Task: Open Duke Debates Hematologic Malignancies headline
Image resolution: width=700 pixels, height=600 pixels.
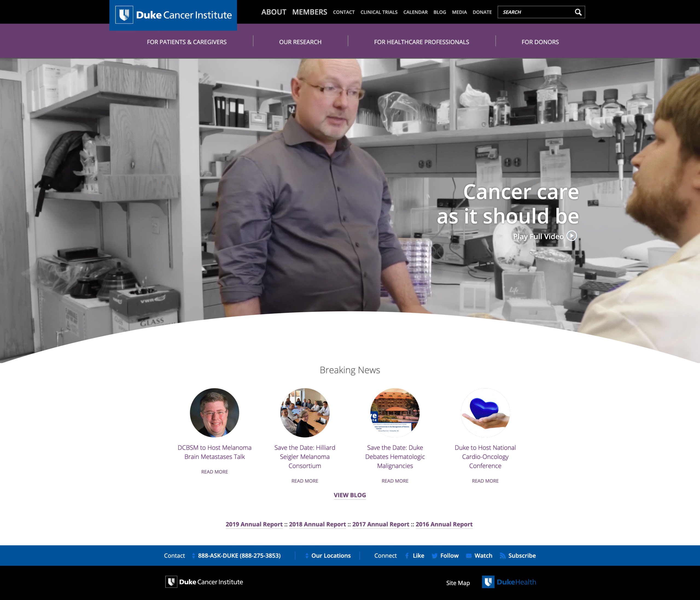Action: pos(395,456)
